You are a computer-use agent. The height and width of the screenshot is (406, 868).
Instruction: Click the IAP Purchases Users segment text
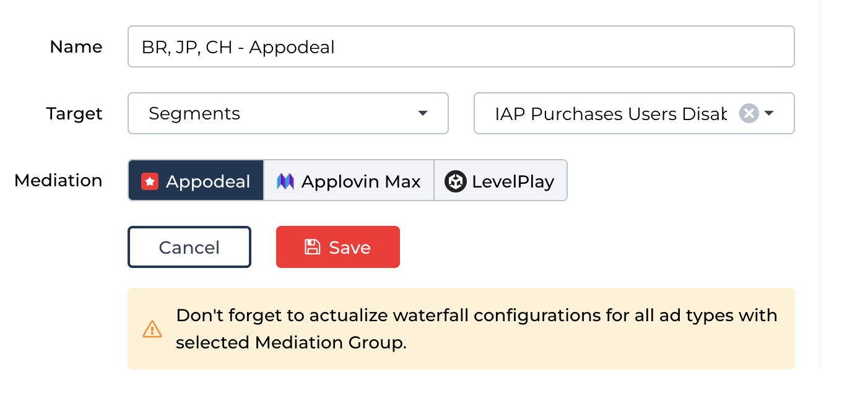point(610,114)
